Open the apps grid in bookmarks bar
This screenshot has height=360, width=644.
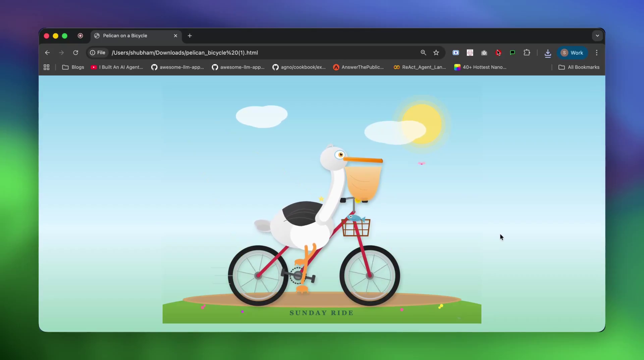pyautogui.click(x=47, y=67)
